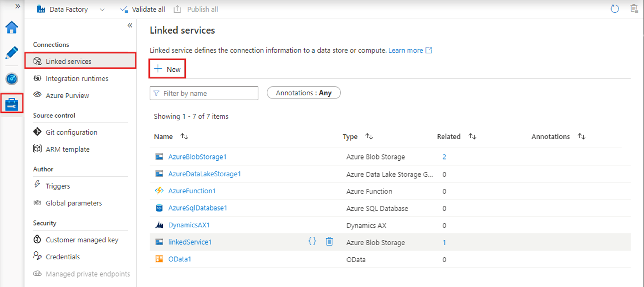Image resolution: width=644 pixels, height=287 pixels.
Task: Click the Filter by name field
Action: [x=204, y=93]
